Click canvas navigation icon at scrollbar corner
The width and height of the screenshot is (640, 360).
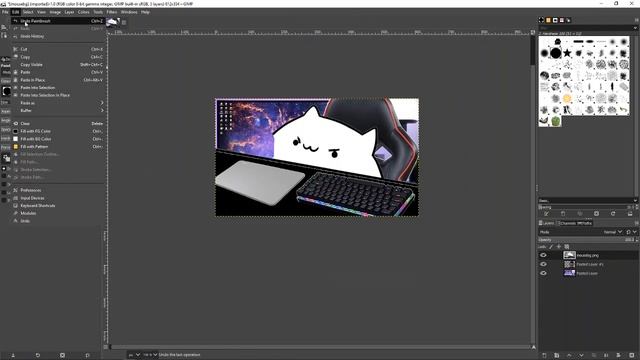click(x=533, y=347)
